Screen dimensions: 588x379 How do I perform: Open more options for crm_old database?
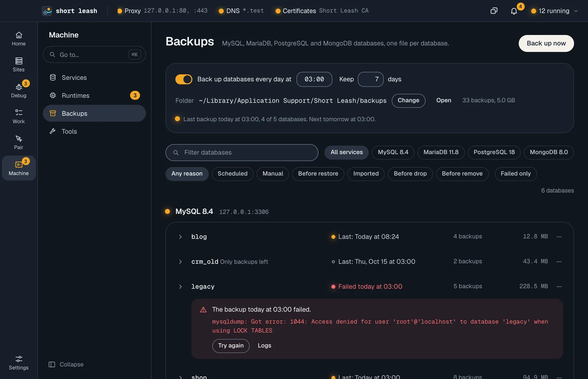[559, 262]
